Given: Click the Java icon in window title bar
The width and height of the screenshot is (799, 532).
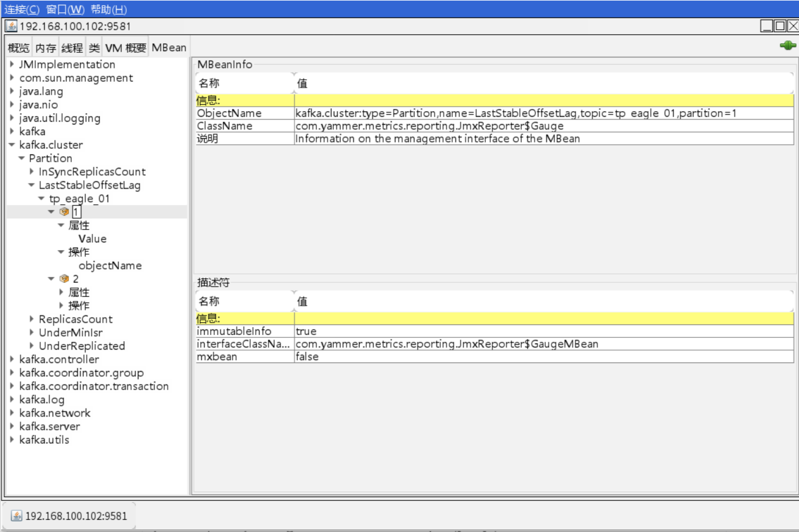Looking at the screenshot, I should click(11, 26).
